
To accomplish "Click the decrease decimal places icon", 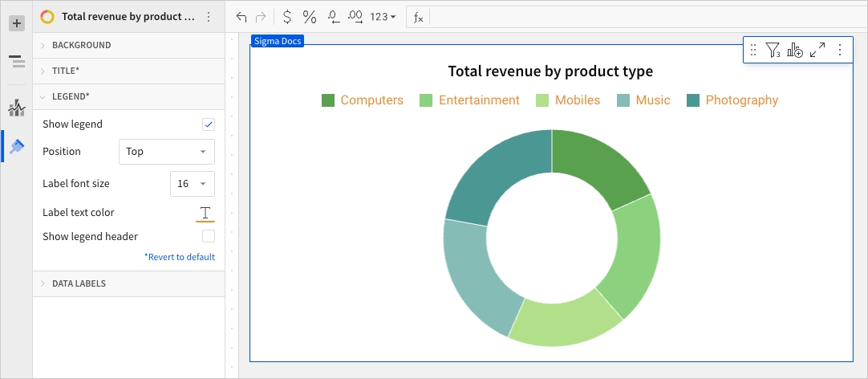I will pos(335,16).
